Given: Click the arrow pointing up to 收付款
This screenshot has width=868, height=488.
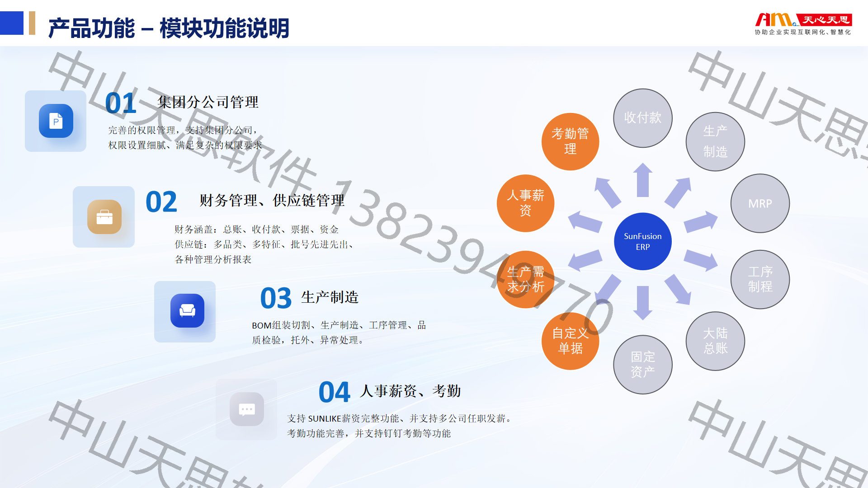Looking at the screenshot, I should click(x=642, y=180).
